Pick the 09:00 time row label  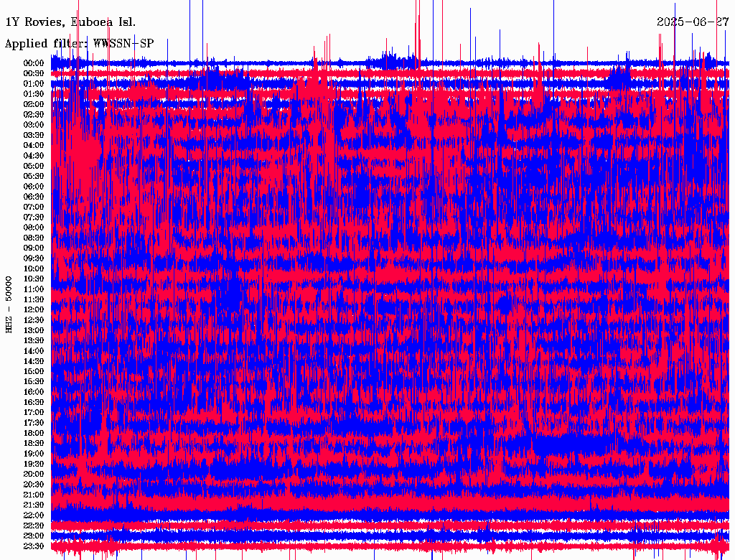34,248
